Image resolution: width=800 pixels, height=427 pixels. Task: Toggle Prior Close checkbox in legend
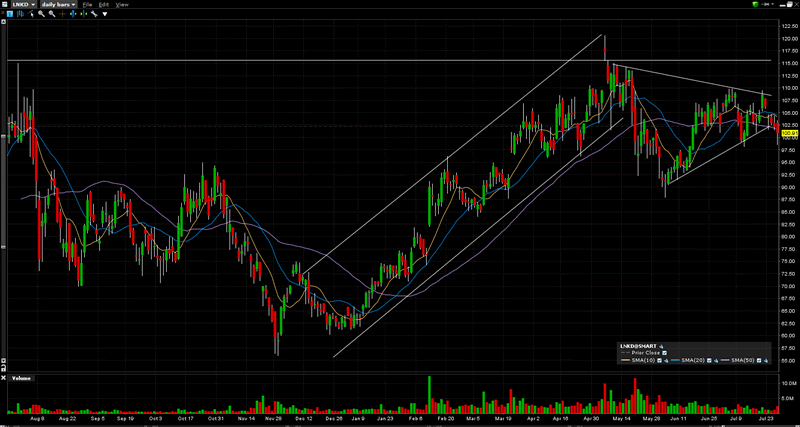(664, 353)
